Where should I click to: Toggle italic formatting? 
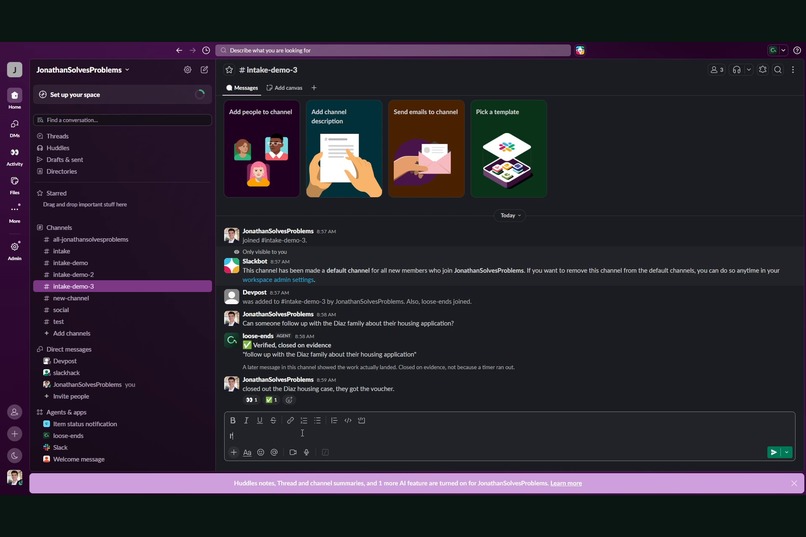click(246, 420)
